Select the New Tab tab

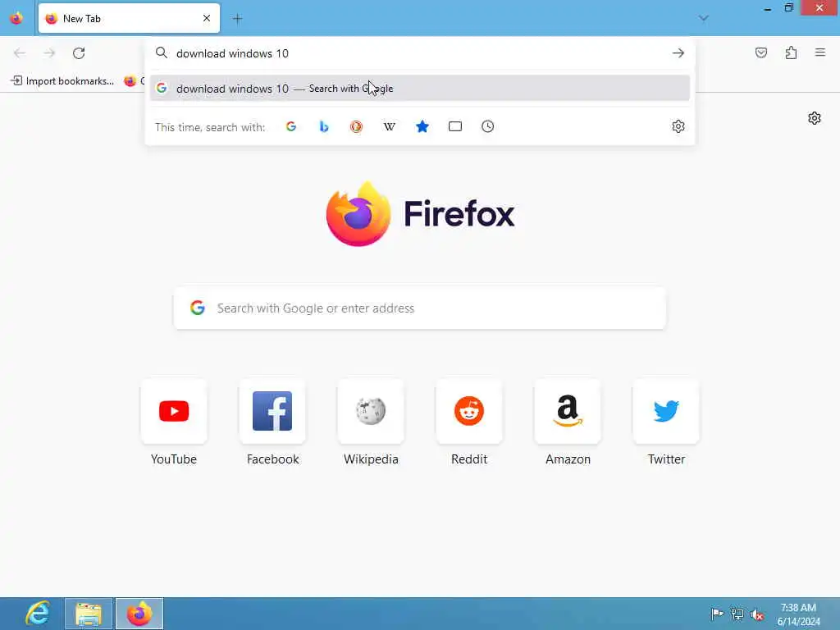129,18
